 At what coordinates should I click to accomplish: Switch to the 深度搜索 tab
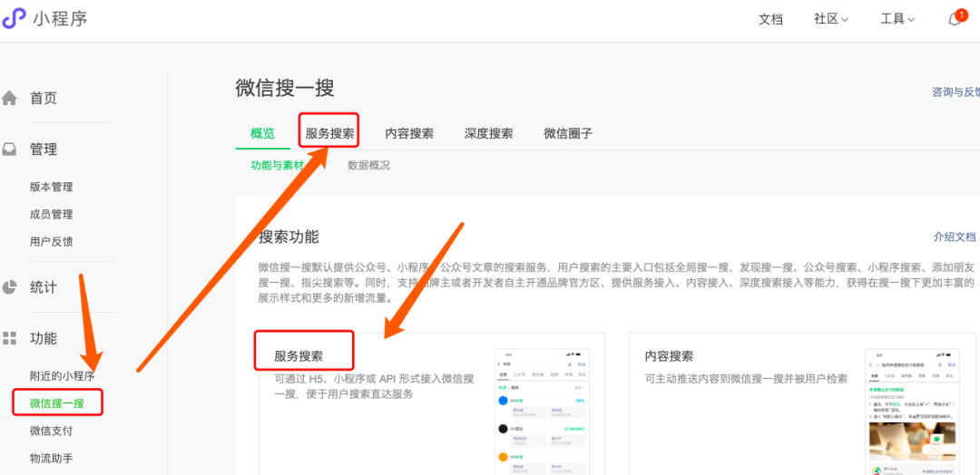[489, 133]
